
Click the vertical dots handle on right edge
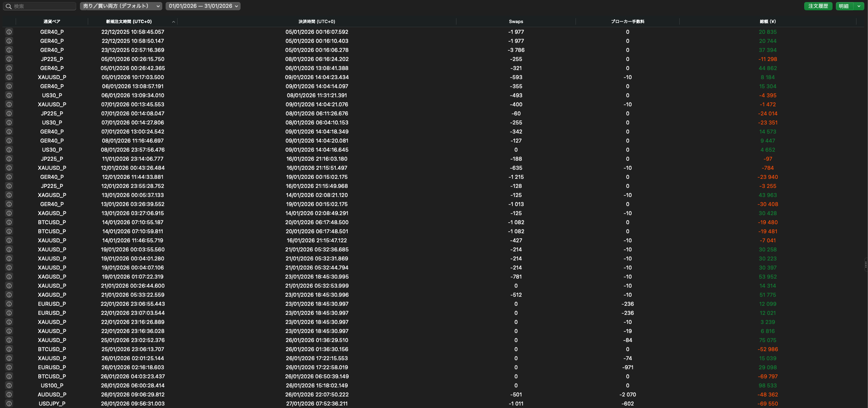pyautogui.click(x=866, y=265)
